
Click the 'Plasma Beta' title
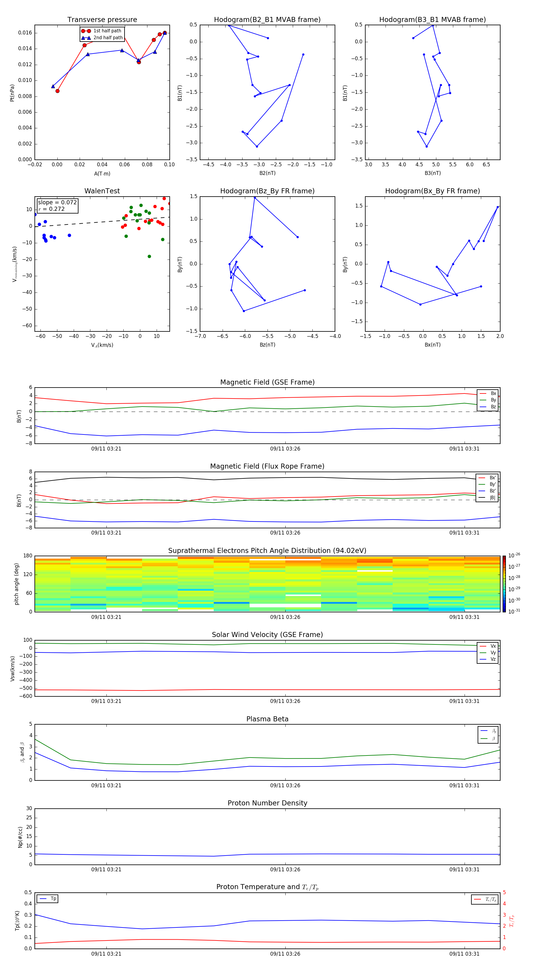(267, 719)
